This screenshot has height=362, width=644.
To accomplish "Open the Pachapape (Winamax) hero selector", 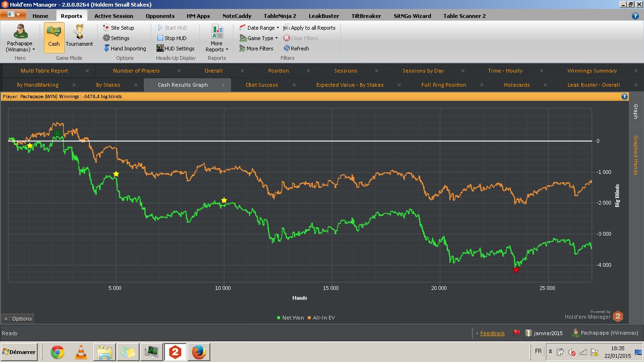I will (x=20, y=37).
